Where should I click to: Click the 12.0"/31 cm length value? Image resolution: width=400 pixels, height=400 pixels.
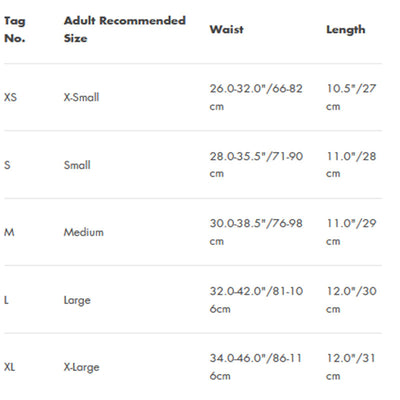click(x=351, y=367)
